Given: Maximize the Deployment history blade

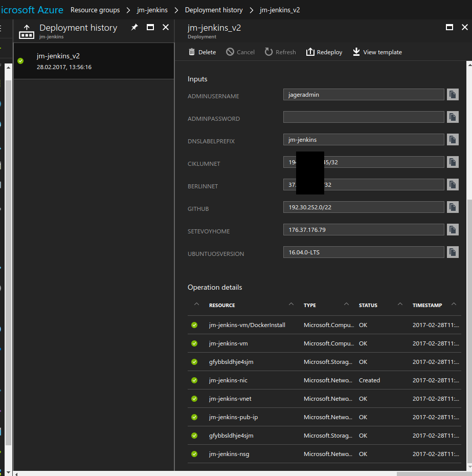Looking at the screenshot, I should click(x=150, y=27).
